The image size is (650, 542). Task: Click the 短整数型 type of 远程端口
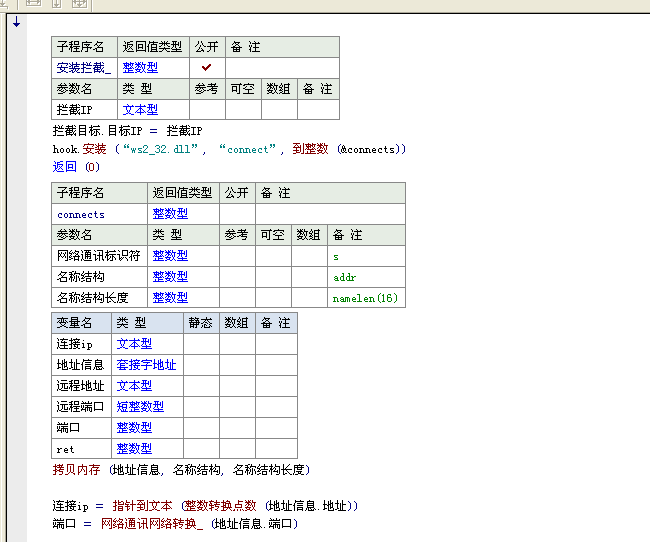140,407
